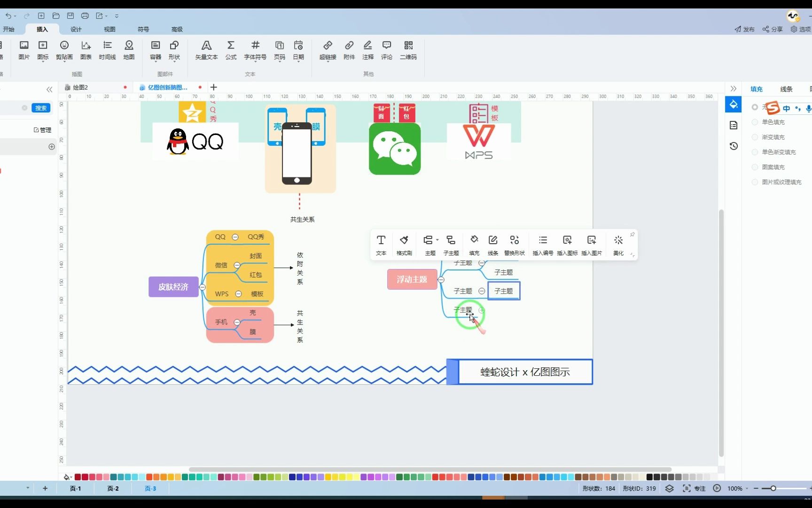The image size is (812, 508).
Task: Add a 注释 note
Action: (x=368, y=50)
